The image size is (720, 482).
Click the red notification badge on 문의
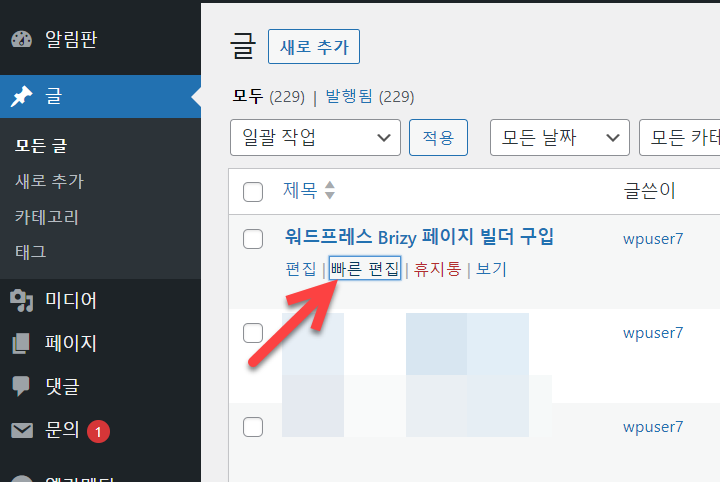[x=98, y=432]
